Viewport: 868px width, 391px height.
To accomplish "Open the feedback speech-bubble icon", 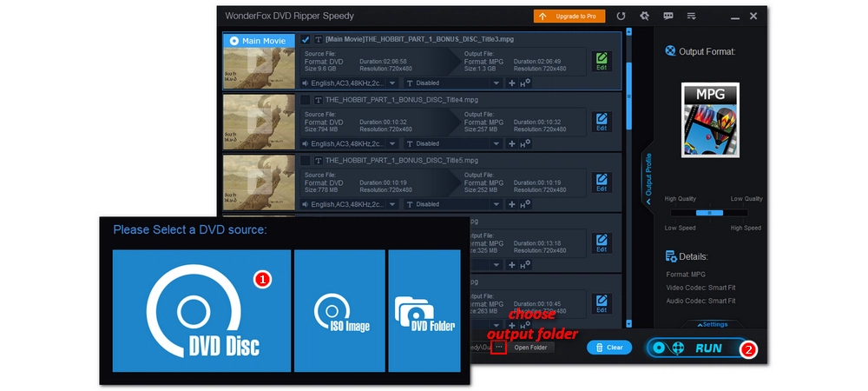I will (x=667, y=16).
